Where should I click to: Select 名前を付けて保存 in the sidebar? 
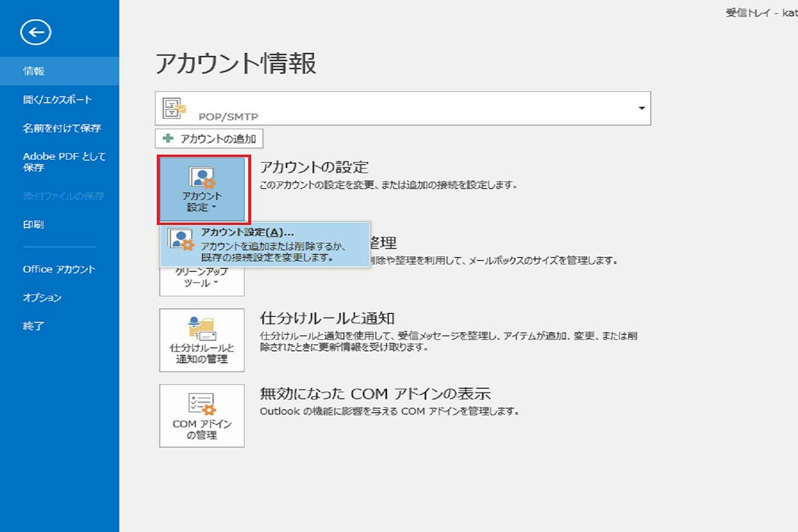(x=62, y=128)
